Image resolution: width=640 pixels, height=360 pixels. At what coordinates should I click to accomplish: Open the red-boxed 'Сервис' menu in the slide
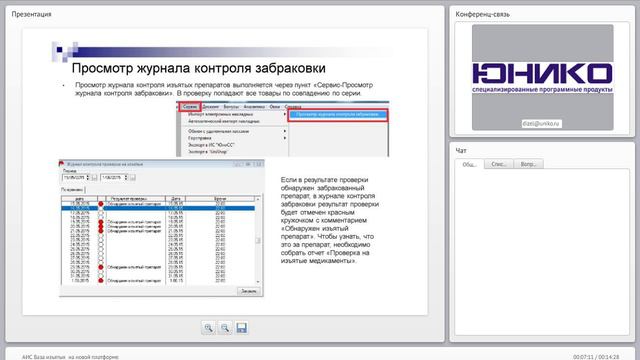[x=190, y=107]
